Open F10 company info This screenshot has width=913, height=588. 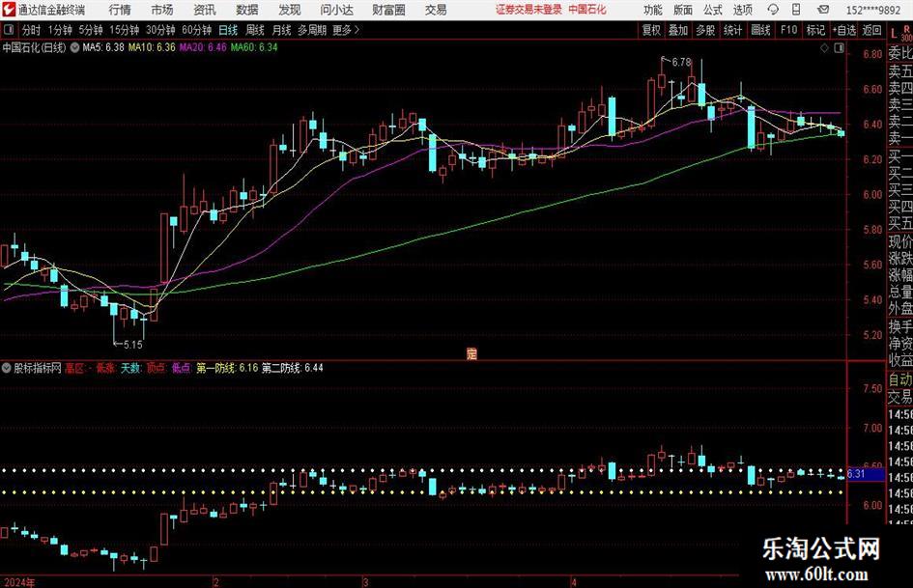click(788, 30)
